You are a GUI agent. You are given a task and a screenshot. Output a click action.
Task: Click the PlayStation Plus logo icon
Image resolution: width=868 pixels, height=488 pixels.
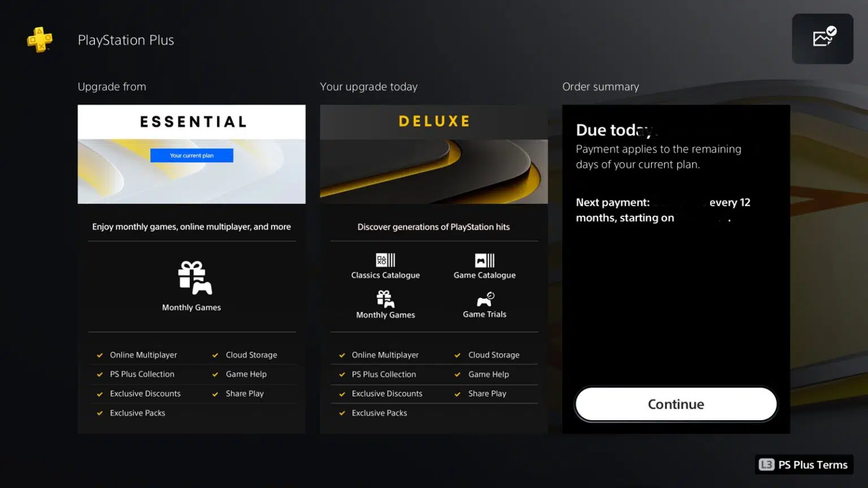click(x=40, y=40)
